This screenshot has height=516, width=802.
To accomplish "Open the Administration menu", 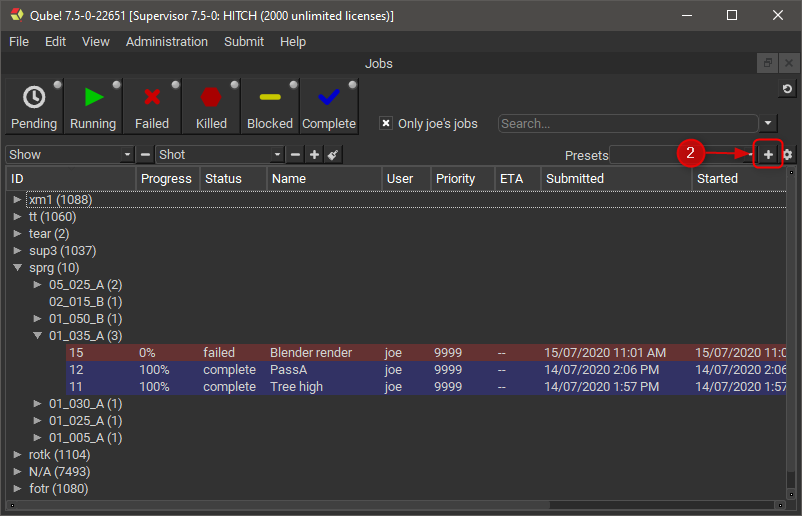I will pyautogui.click(x=167, y=42).
